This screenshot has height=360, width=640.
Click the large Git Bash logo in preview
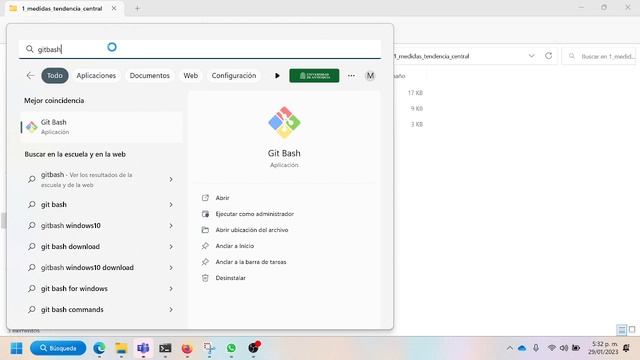coord(284,122)
